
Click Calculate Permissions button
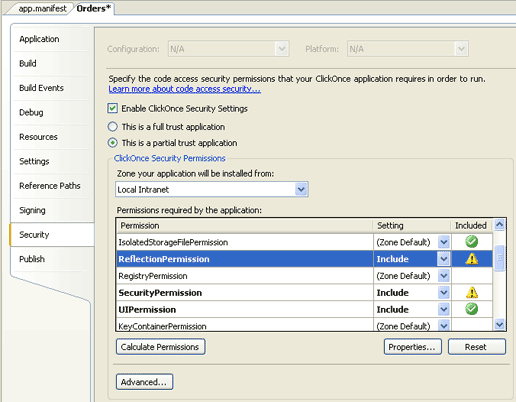click(160, 347)
